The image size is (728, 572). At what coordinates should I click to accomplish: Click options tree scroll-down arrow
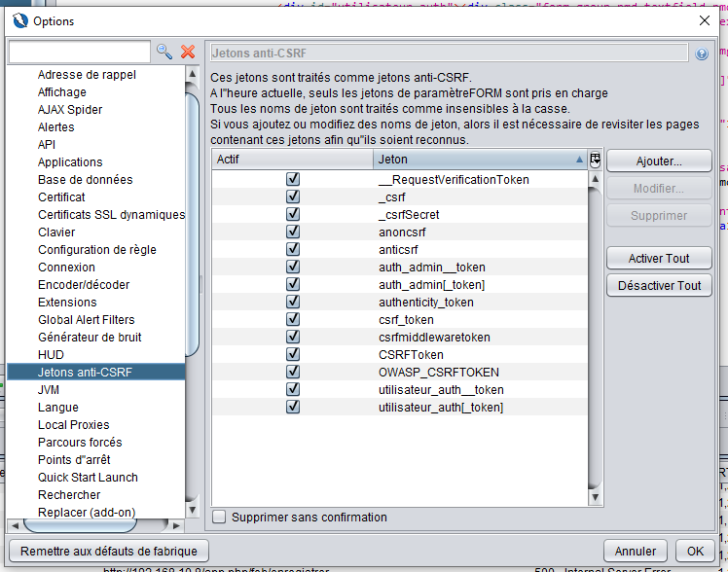[192, 510]
